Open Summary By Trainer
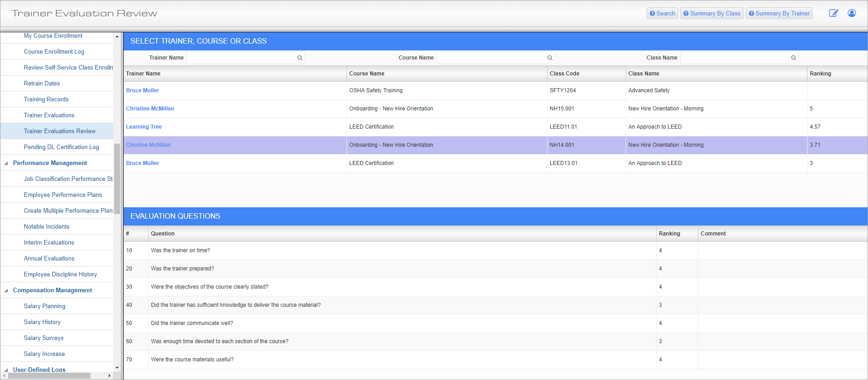The height and width of the screenshot is (380, 868). click(x=779, y=13)
